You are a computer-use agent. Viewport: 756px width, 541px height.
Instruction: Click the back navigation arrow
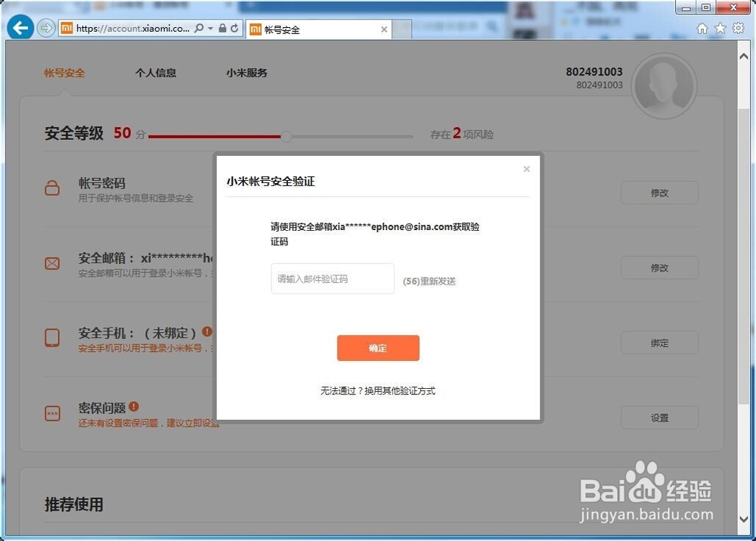[20, 27]
